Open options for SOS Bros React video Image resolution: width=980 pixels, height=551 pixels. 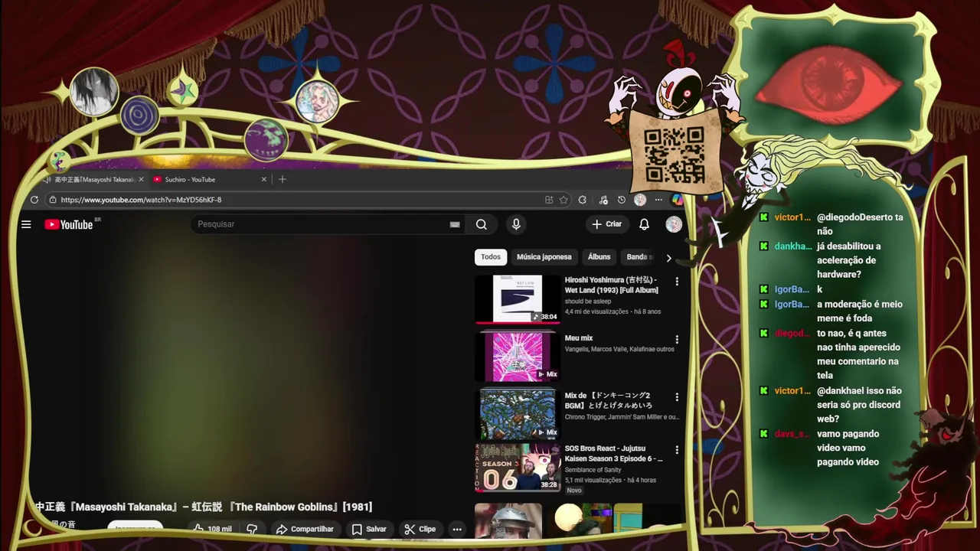[x=677, y=450]
